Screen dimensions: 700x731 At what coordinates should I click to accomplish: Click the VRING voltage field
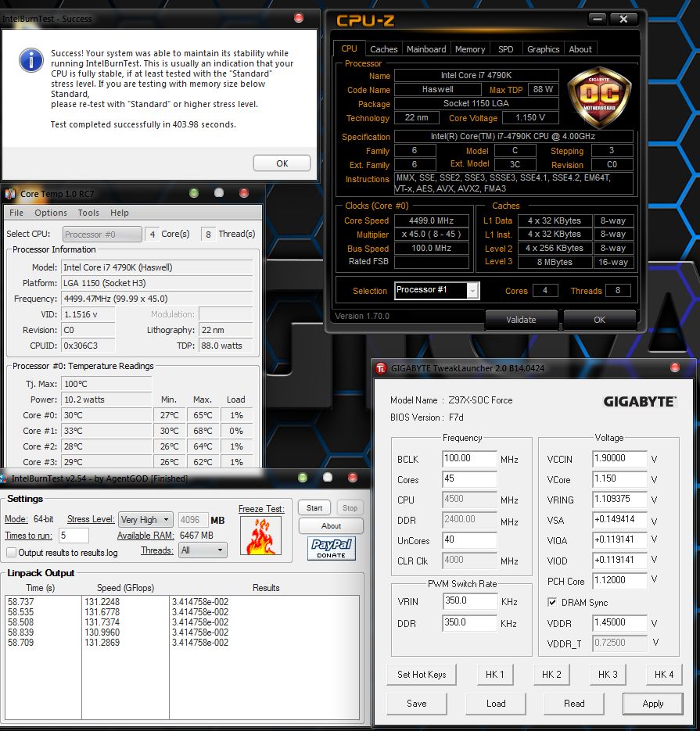pos(619,500)
